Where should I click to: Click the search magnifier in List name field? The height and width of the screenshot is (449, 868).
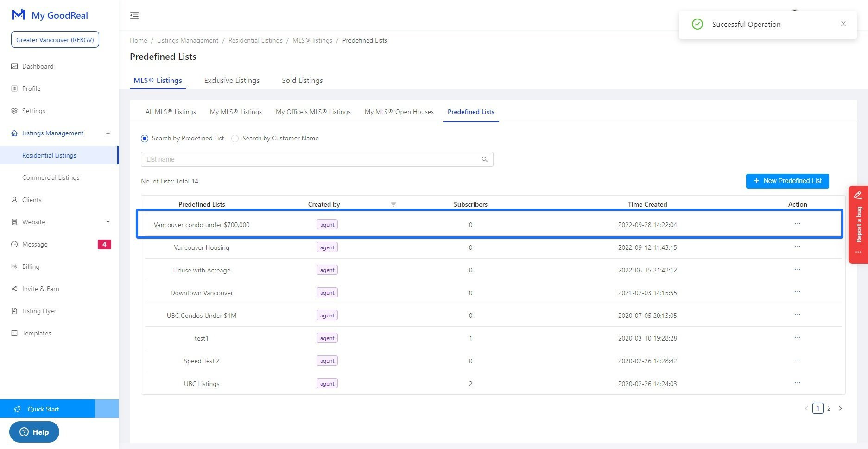click(x=484, y=159)
